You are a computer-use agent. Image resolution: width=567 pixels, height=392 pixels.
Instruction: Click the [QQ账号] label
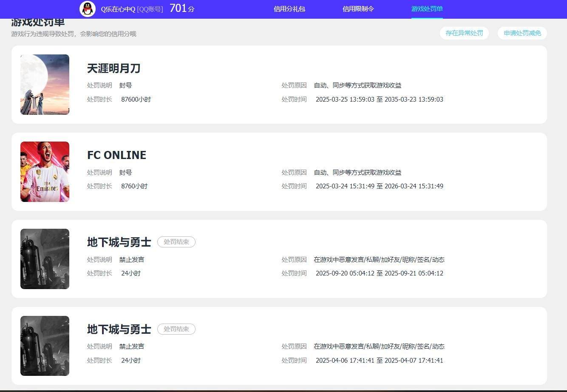150,9
